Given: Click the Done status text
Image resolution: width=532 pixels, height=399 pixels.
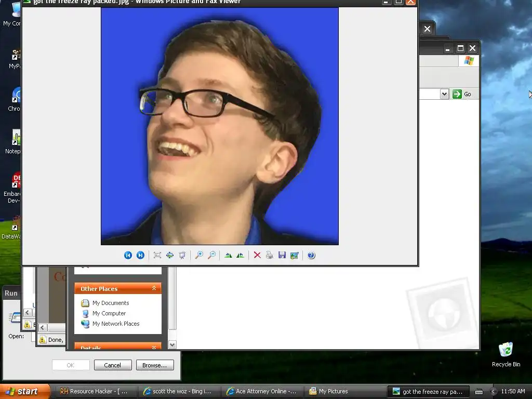Looking at the screenshot, I should point(56,340).
